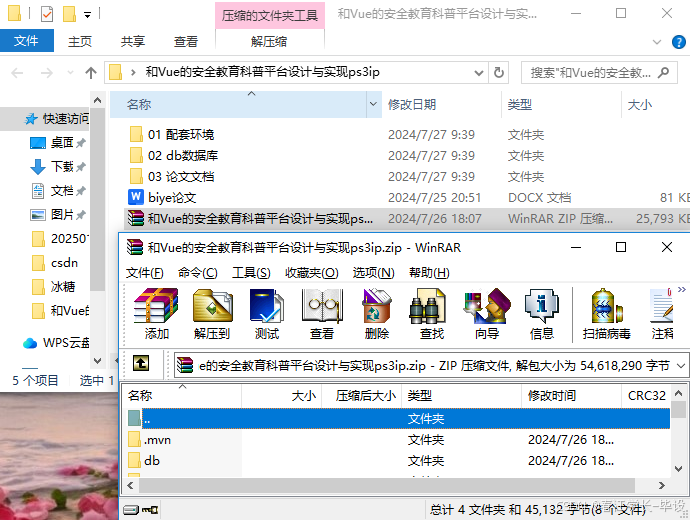This screenshot has height=520, width=690.
Task: Open the 文件 tab in Explorer
Action: (x=26, y=41)
